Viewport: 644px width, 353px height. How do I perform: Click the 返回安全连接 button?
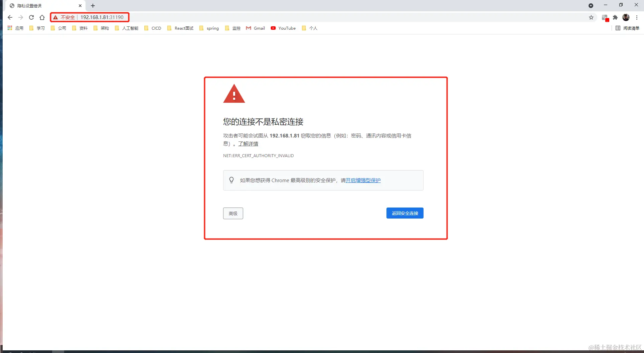[405, 213]
